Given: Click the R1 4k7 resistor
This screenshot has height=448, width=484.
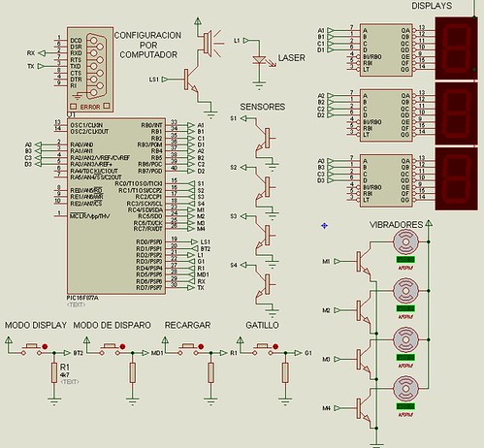Looking at the screenshot, I should [54, 372].
